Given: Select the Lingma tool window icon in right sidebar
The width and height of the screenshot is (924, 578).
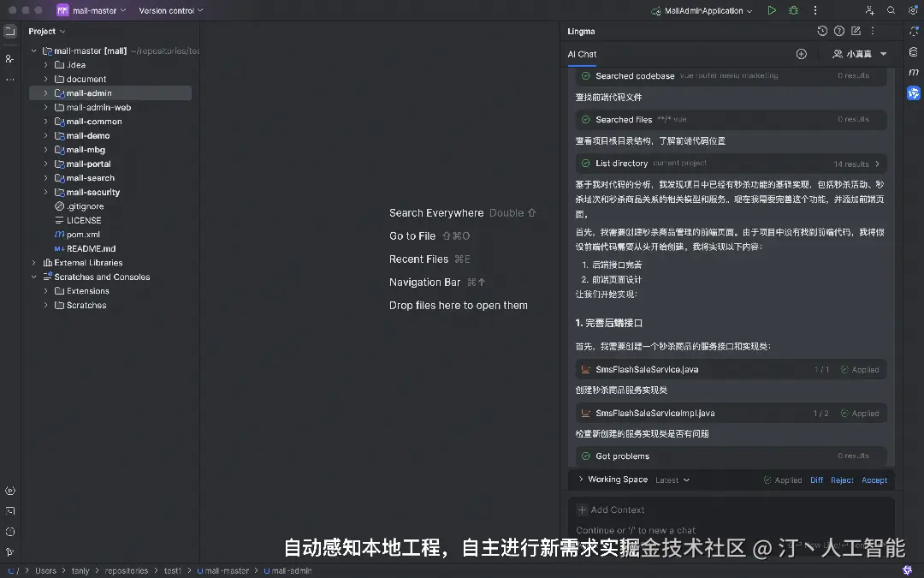Looking at the screenshot, I should (x=914, y=92).
